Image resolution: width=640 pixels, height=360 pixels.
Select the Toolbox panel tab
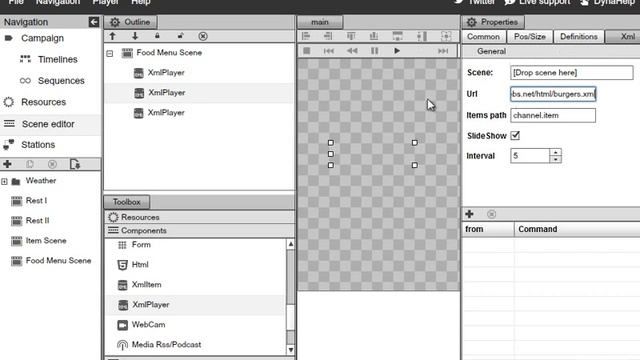(x=127, y=202)
